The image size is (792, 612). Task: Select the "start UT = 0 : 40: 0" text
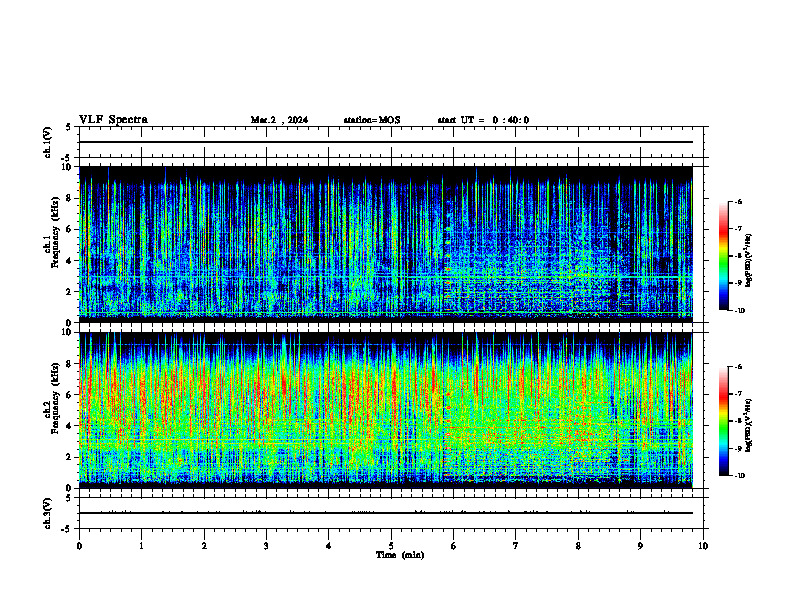coord(483,120)
